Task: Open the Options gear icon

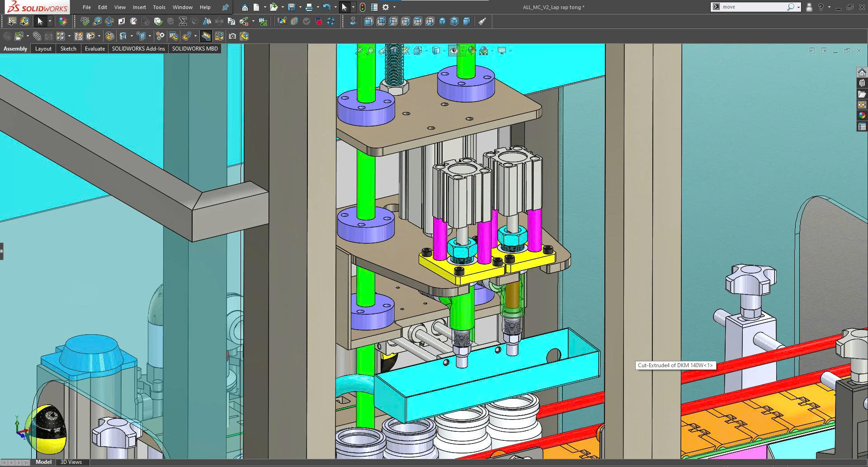Action: 386,7
